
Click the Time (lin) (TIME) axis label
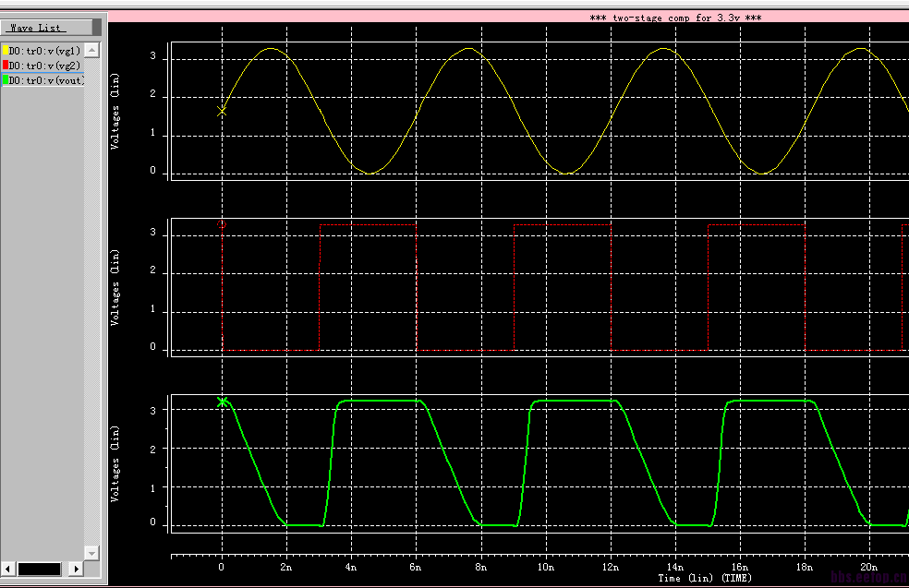(x=705, y=578)
